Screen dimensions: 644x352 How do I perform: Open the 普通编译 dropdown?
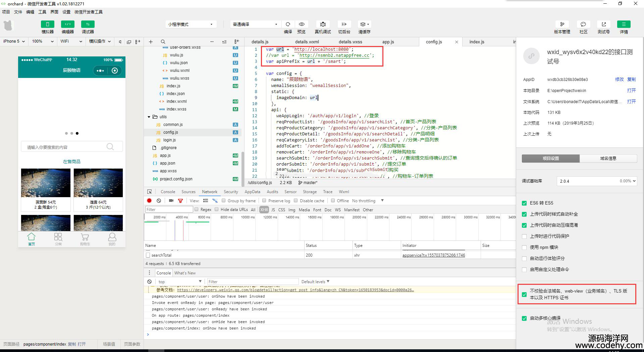255,24
